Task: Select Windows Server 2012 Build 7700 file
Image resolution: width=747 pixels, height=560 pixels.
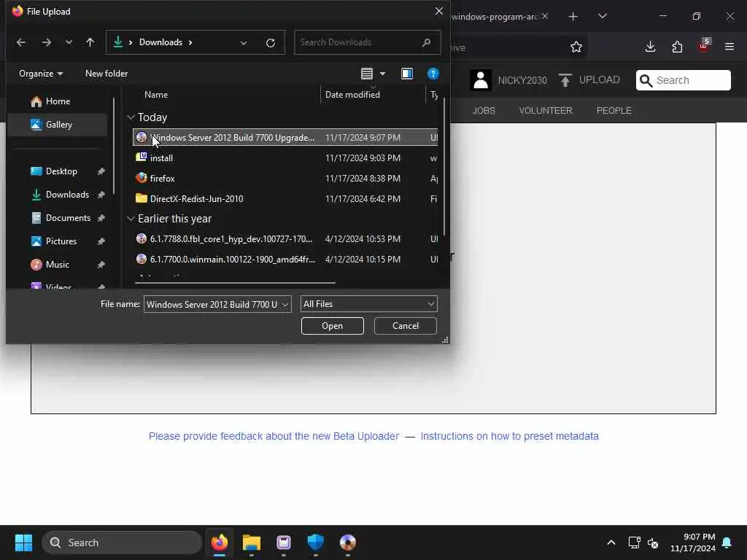Action: point(285,138)
